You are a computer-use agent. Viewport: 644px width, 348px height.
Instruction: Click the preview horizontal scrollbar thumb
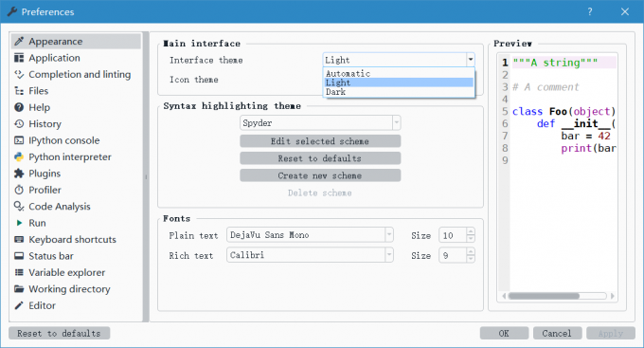click(544, 296)
